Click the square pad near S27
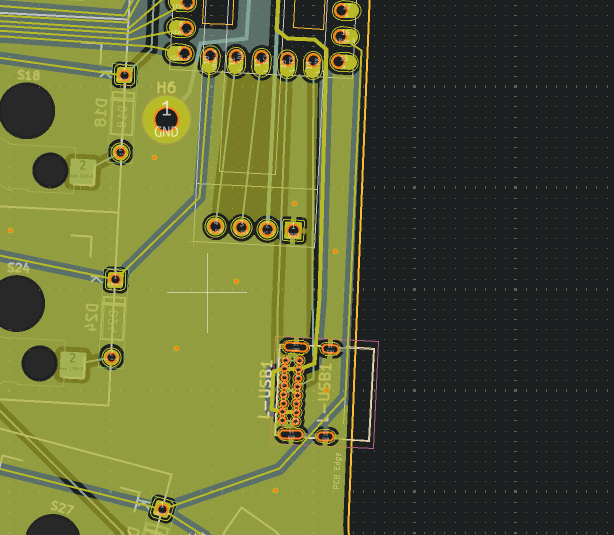 (161, 509)
